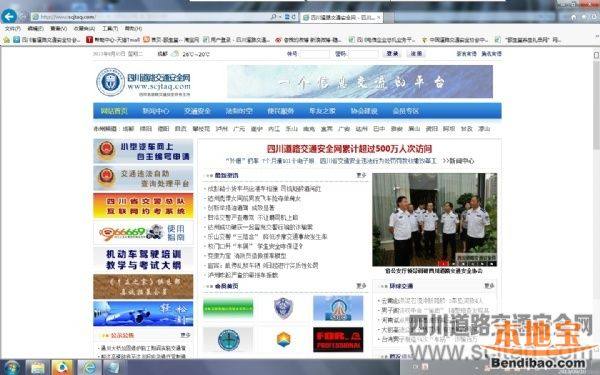Close the 四川道路交通安全网 browser tab

(378, 17)
